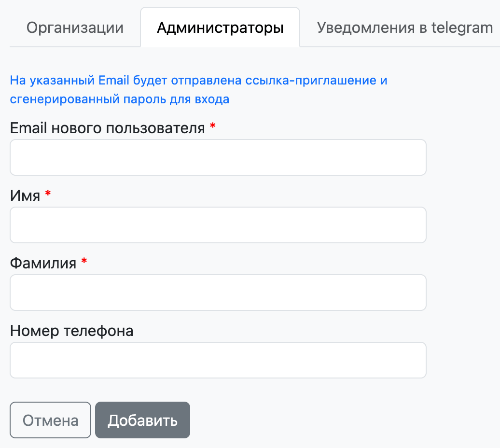Click the Добавить button
The image size is (500, 448).
142,420
